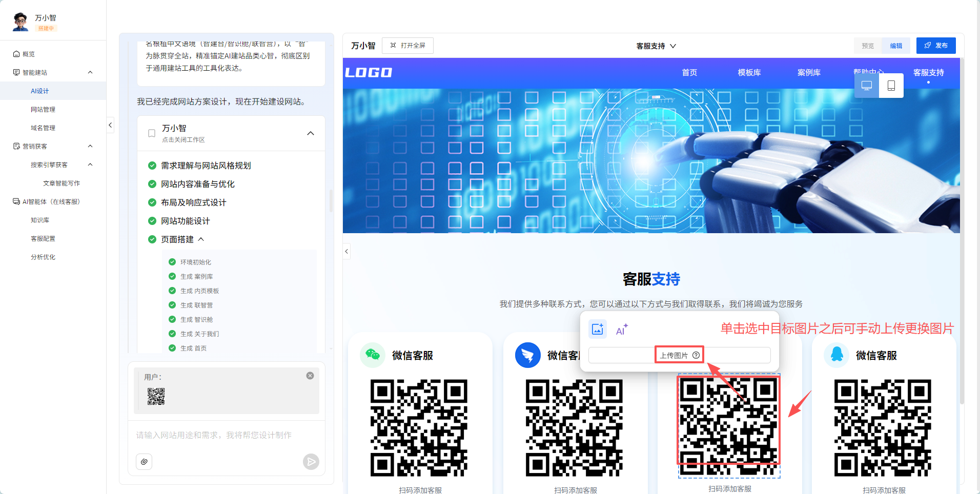The height and width of the screenshot is (494, 980).
Task: Switch to desktop device preview
Action: [x=867, y=86]
